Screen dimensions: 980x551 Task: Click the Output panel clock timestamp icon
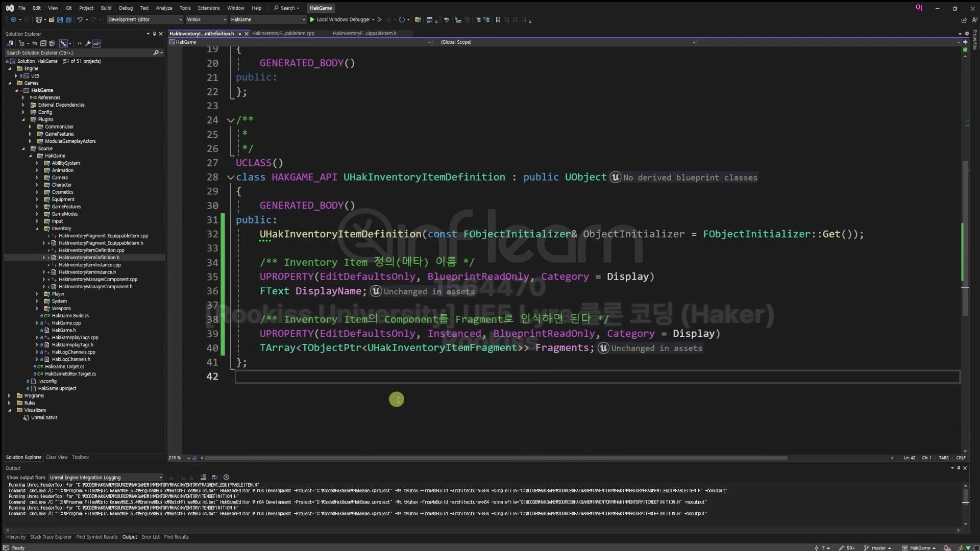point(226,478)
